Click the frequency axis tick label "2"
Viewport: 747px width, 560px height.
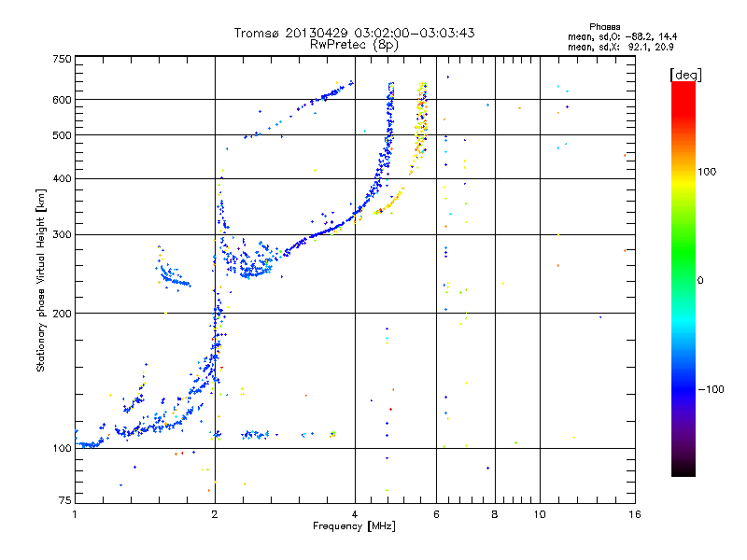(x=215, y=514)
